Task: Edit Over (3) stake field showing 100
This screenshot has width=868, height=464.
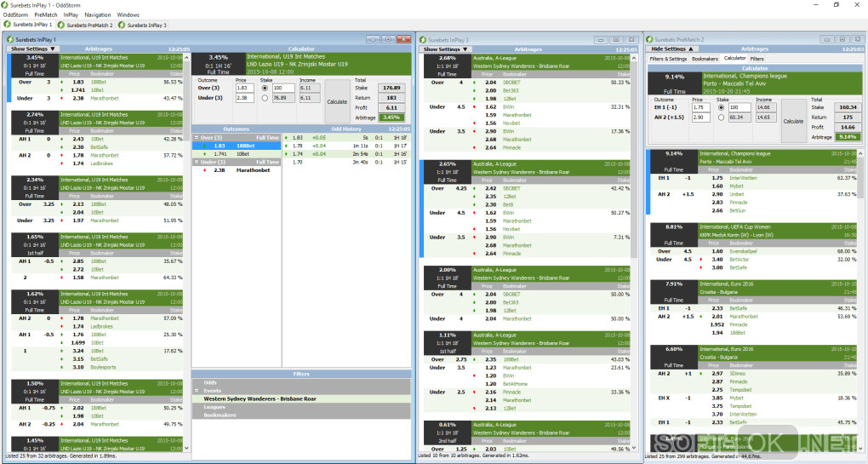Action: (x=283, y=88)
